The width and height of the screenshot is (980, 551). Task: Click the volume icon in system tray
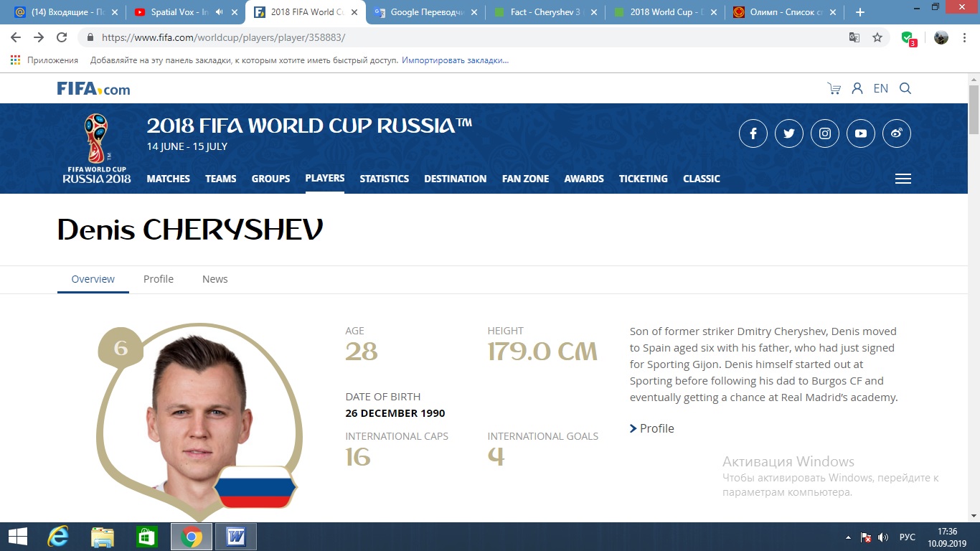883,537
